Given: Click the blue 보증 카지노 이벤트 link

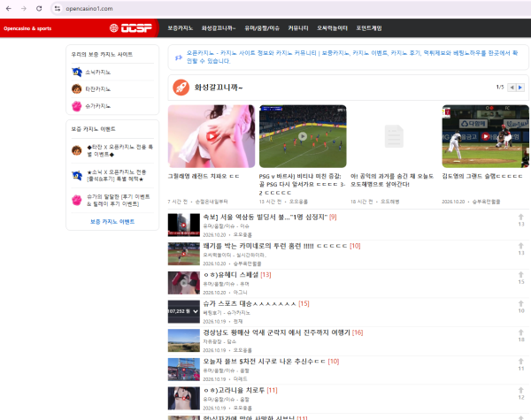Looking at the screenshot, I should 112,221.
